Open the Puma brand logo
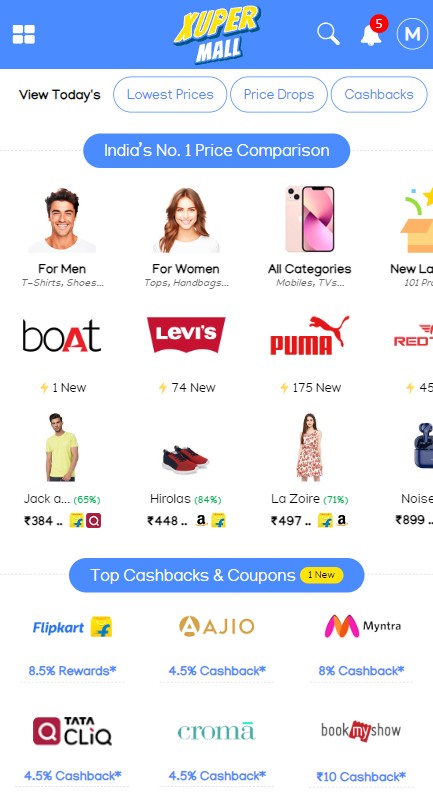 (310, 335)
